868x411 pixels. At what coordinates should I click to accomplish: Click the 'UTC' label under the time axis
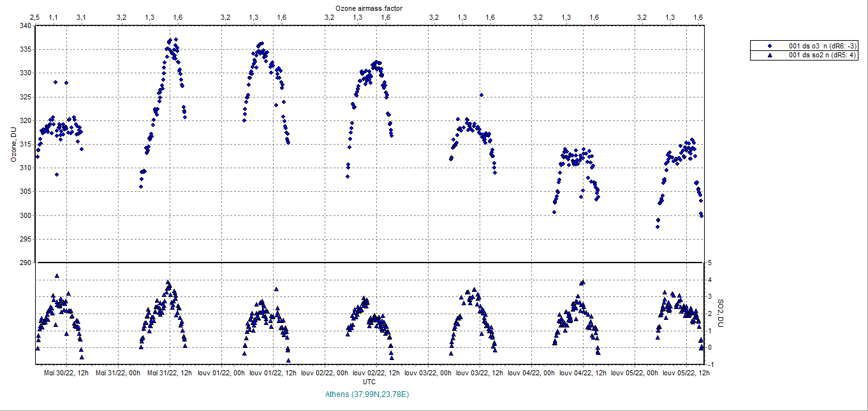pos(369,382)
